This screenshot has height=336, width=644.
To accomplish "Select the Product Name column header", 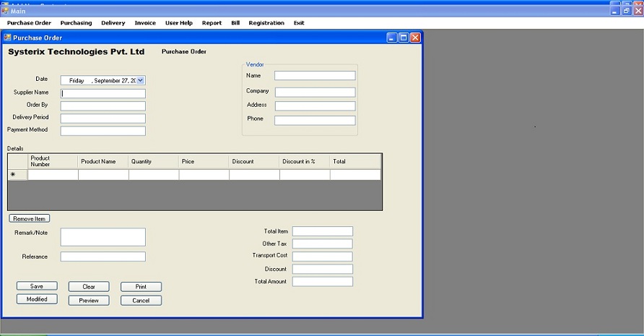I will (103, 161).
